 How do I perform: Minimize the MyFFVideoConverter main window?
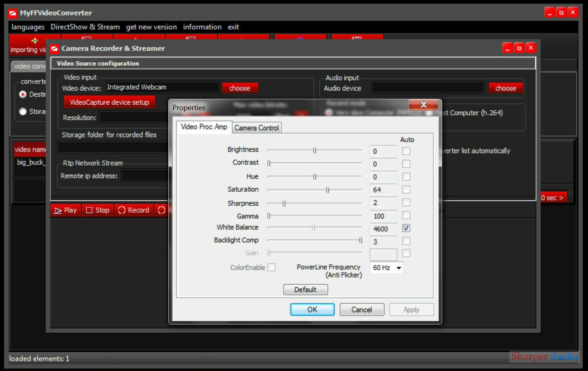(x=550, y=13)
